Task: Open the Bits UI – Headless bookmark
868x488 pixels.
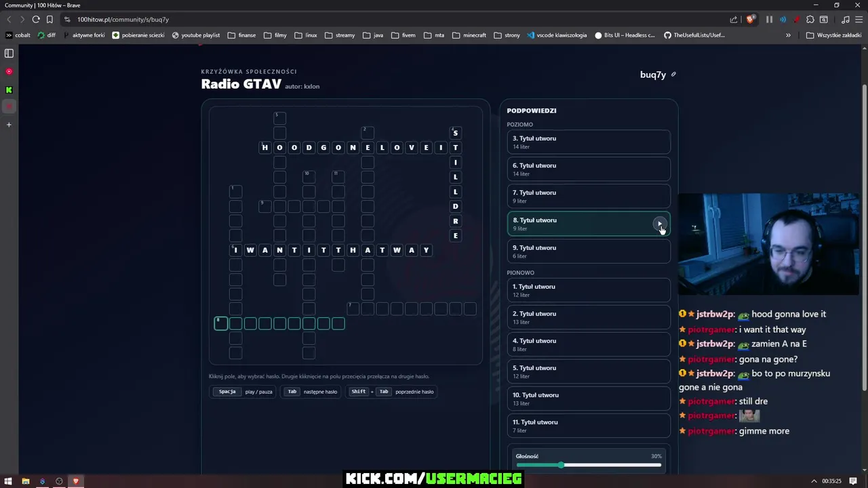Action: tap(625, 35)
